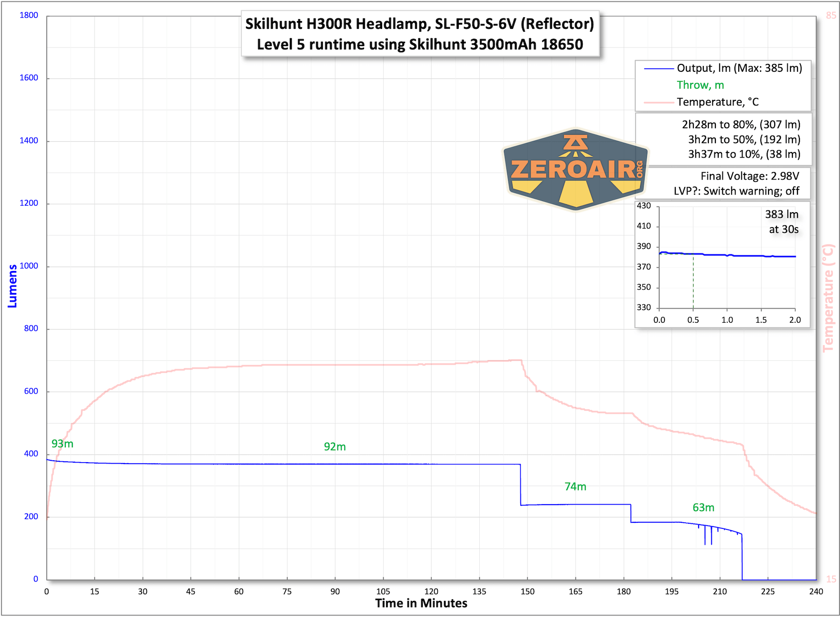The width and height of the screenshot is (840, 617).
Task: Select the blue Output lumen curve
Action: click(280, 464)
